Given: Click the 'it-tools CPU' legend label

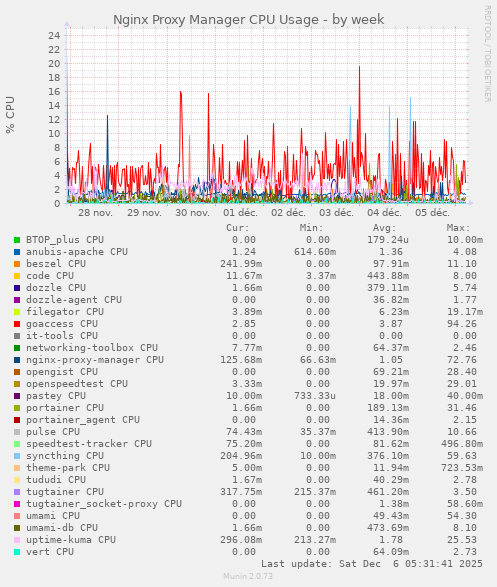Looking at the screenshot, I should click(62, 336).
